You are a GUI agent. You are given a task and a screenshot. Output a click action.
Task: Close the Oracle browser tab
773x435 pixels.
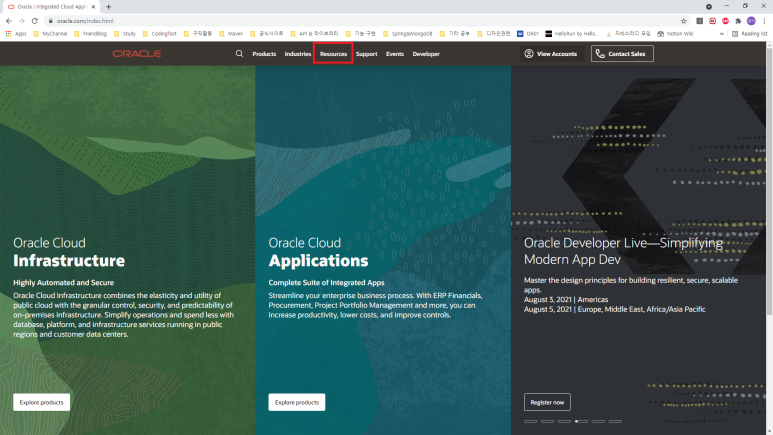coord(93,7)
